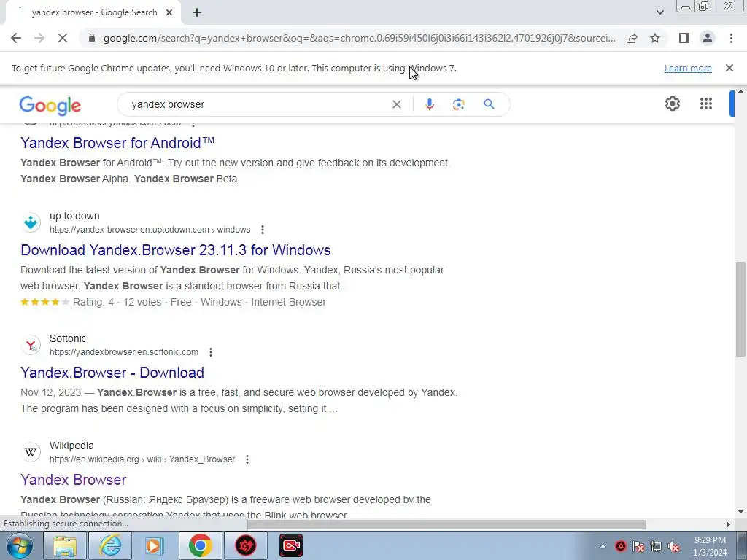Viewport: 747px width, 560px height.
Task: Click the Google logo
Action: coord(50,105)
